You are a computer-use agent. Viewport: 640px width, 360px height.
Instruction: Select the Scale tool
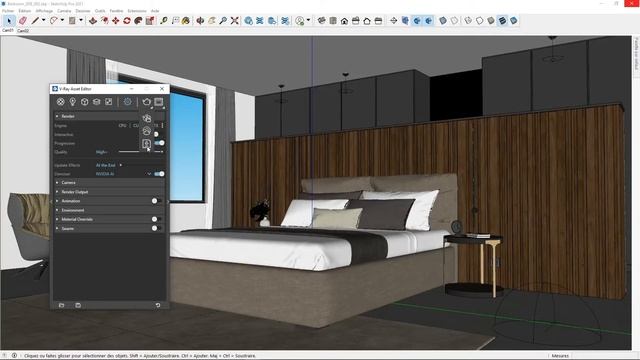click(x=150, y=20)
